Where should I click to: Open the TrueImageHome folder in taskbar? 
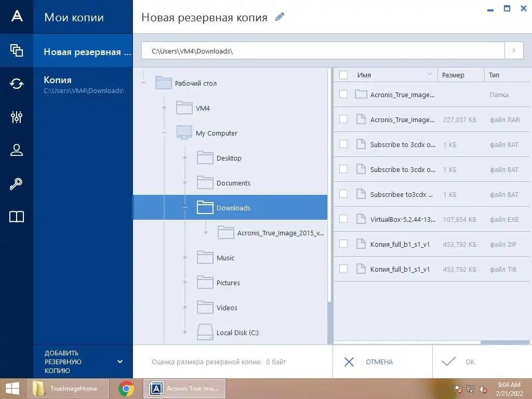click(68, 389)
